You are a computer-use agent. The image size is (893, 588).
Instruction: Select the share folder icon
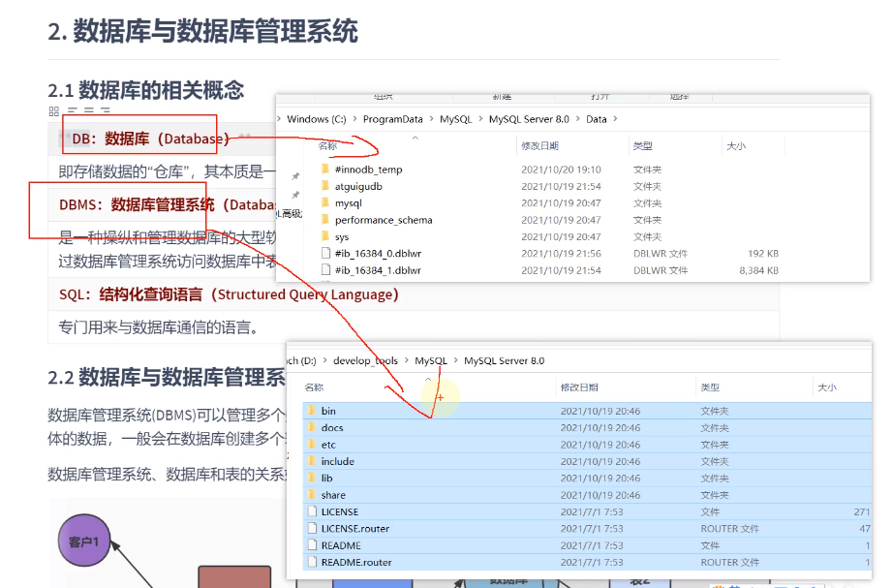click(x=312, y=495)
